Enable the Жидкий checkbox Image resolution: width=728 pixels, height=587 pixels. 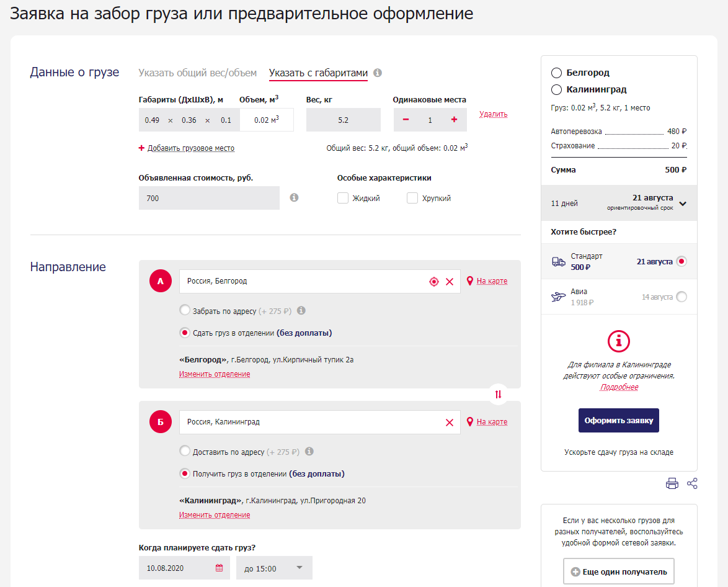(343, 199)
